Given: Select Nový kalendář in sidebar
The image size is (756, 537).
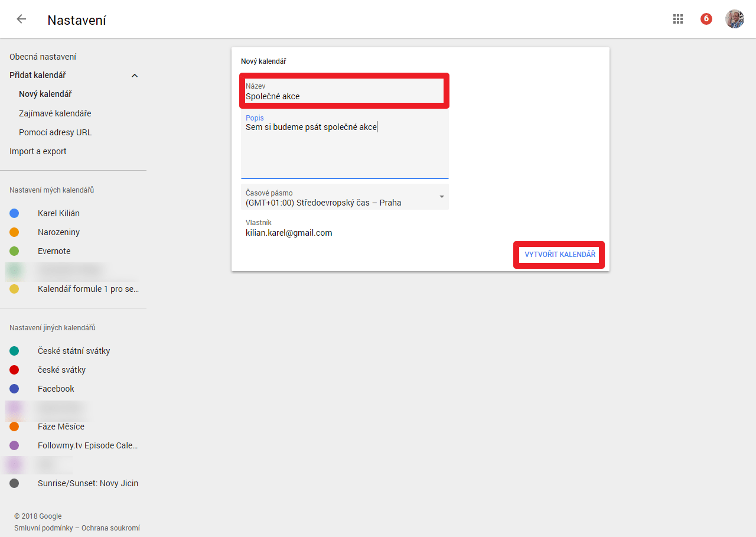Looking at the screenshot, I should 45,94.
